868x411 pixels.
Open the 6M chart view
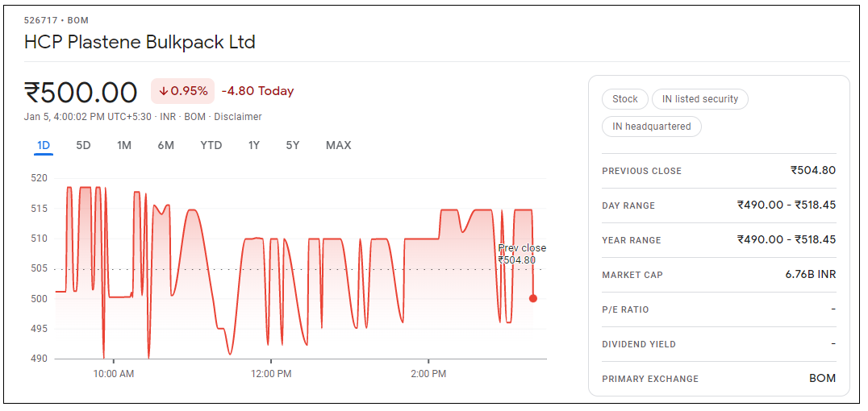click(165, 146)
